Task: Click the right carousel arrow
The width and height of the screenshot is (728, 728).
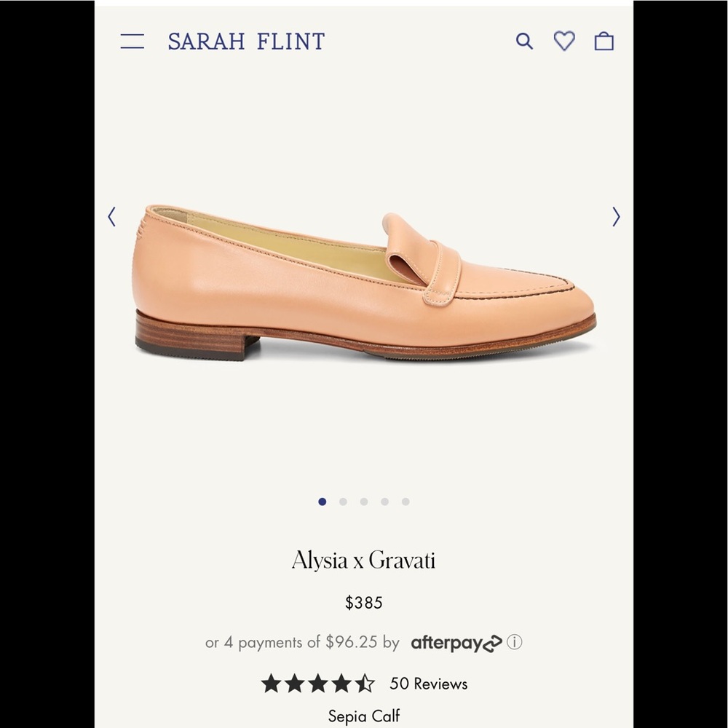Action: 616,217
